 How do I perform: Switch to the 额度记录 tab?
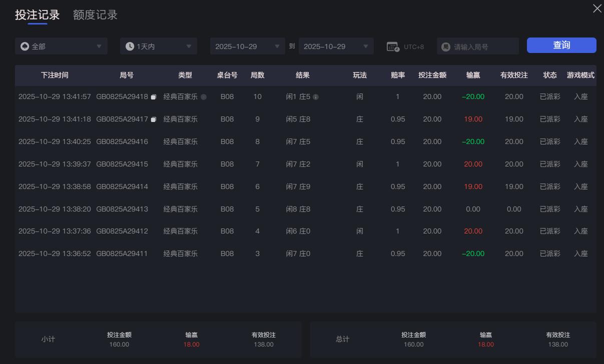(x=95, y=14)
